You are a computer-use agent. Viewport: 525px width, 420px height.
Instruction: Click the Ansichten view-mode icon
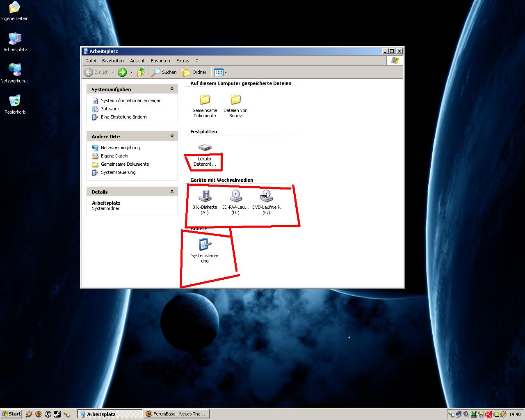[x=219, y=72]
